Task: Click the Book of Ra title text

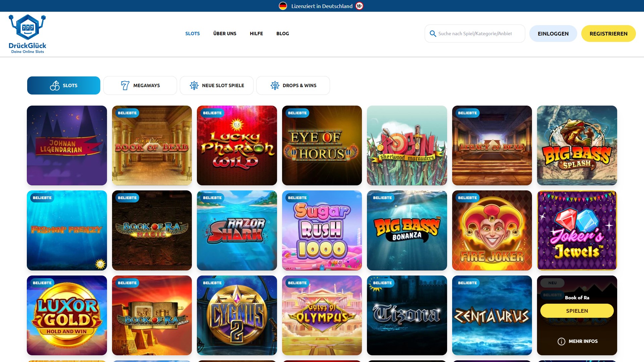Action: tap(577, 298)
